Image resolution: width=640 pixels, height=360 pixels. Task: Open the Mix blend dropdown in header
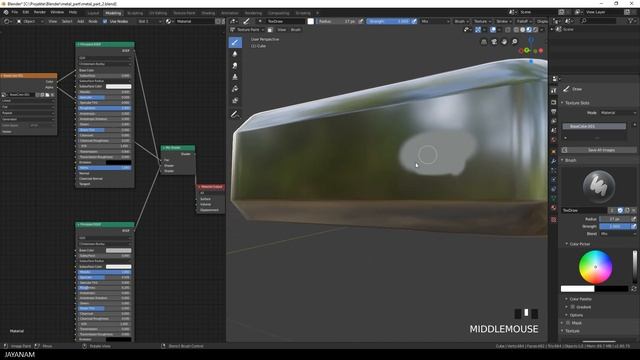coord(435,21)
